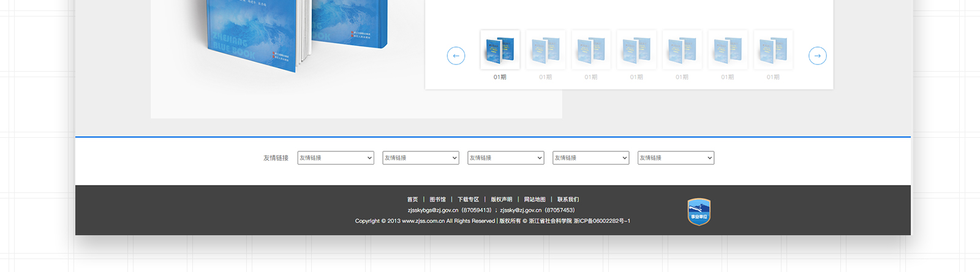Open 图书馆 footer link
This screenshot has height=272, width=980.
coord(437,200)
